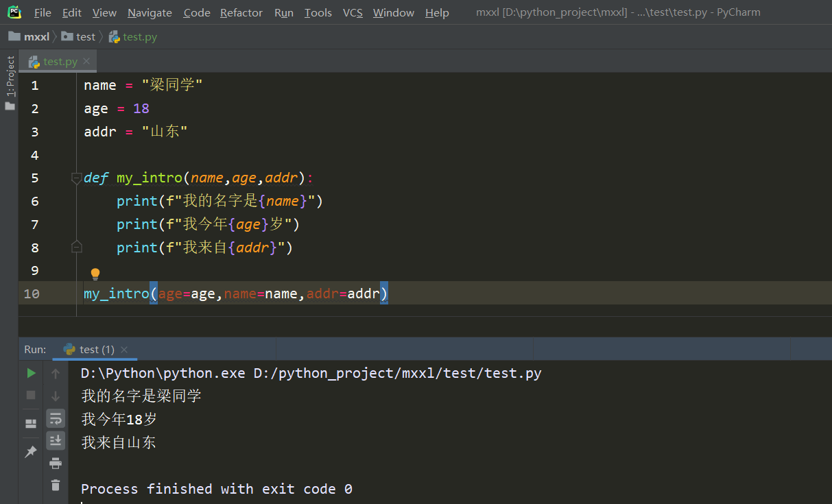The height and width of the screenshot is (504, 832).
Task: Click the string "山东" on line 3
Action: 165,132
